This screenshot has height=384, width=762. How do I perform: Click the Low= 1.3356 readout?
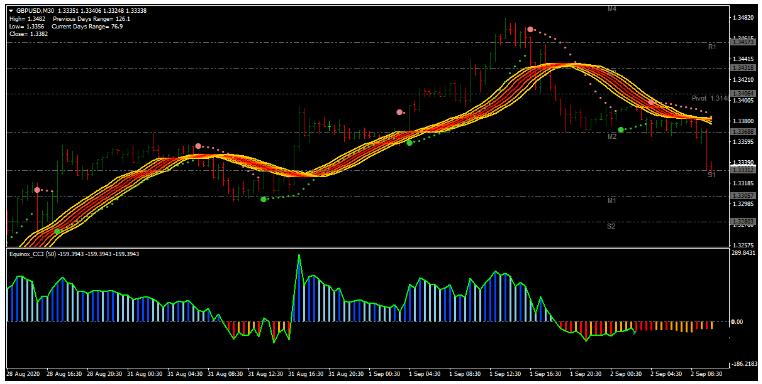click(x=26, y=26)
